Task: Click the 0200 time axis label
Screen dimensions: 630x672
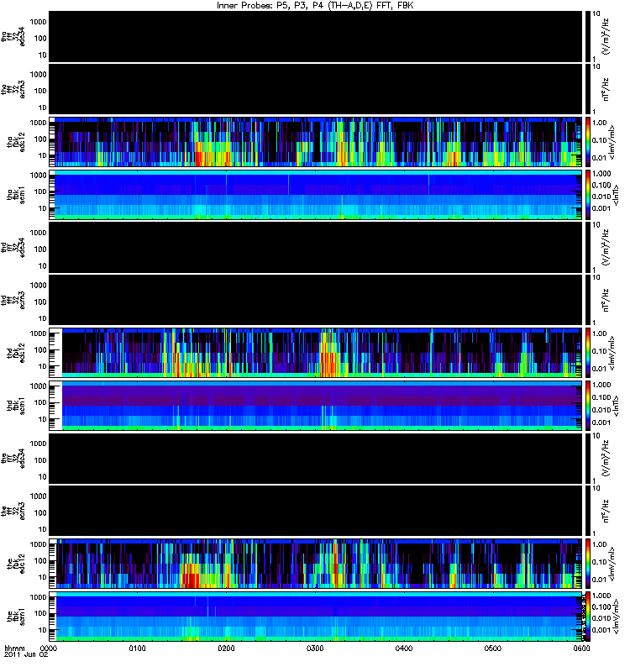Action: click(226, 648)
